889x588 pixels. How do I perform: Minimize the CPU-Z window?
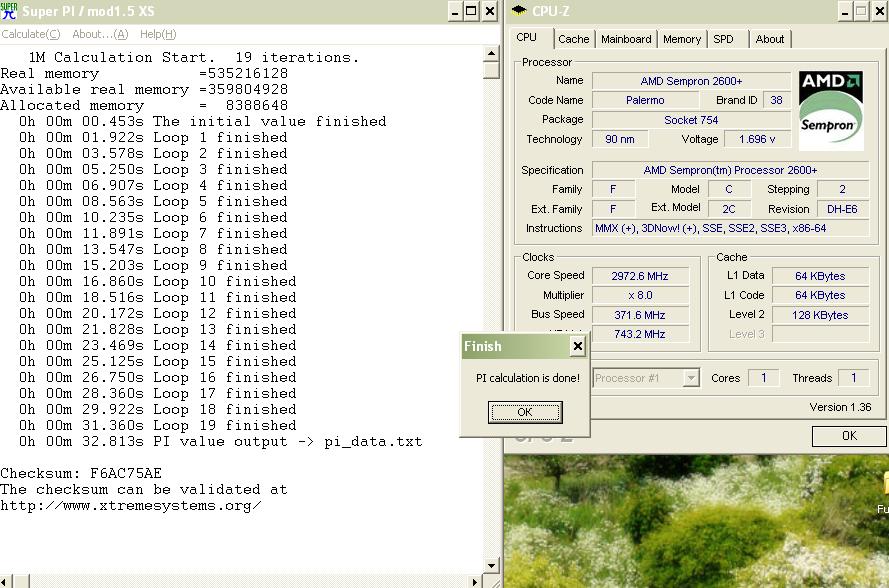[x=845, y=11]
